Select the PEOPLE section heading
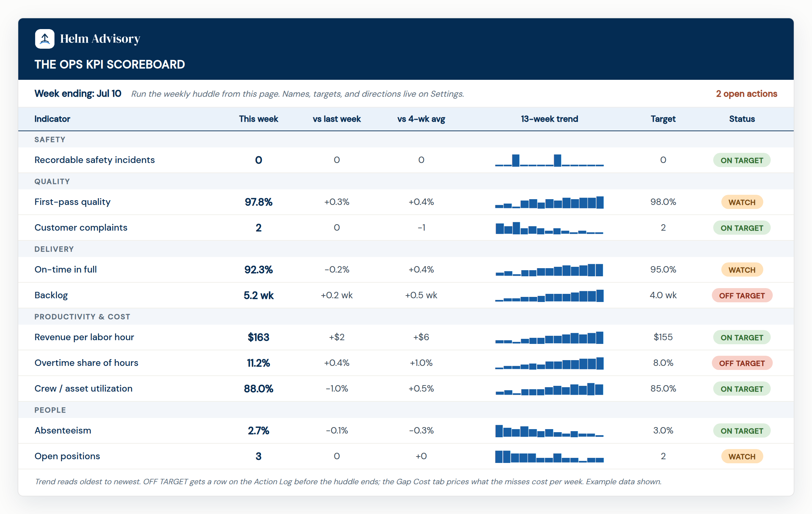Viewport: 812px width, 514px height. pos(50,410)
